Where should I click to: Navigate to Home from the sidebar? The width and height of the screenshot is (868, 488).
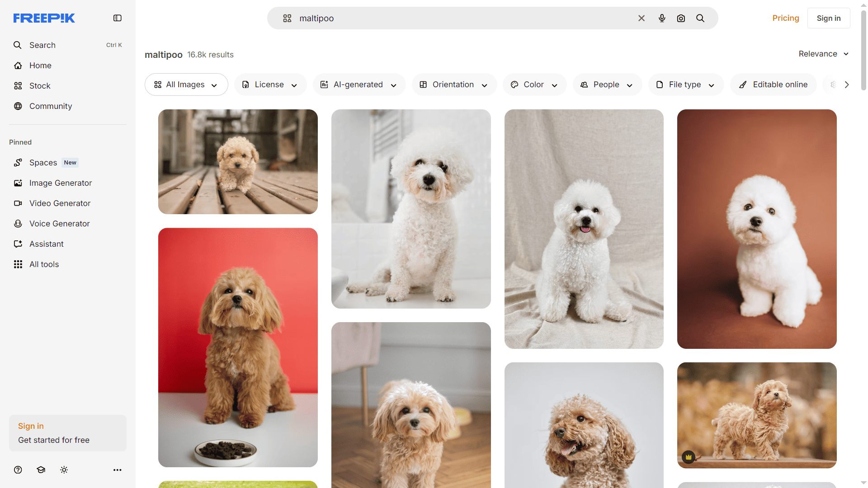(40, 65)
